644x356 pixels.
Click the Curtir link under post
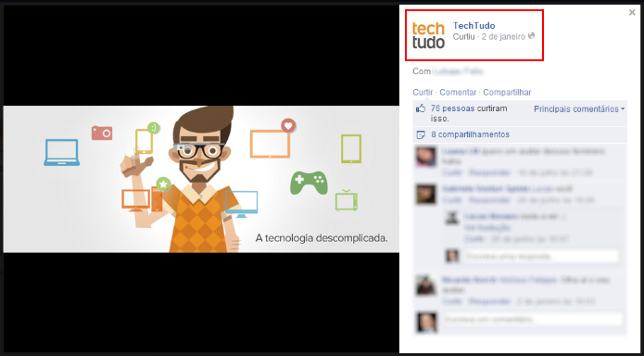click(x=423, y=92)
